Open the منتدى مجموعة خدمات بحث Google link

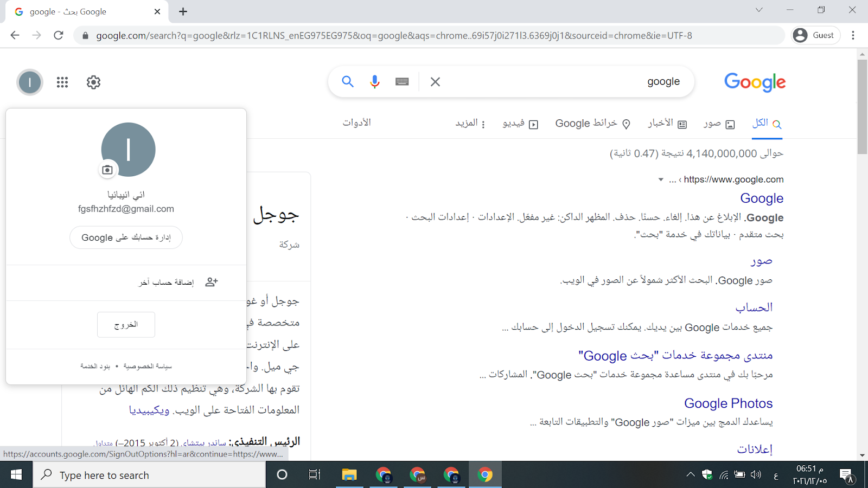[x=675, y=356]
